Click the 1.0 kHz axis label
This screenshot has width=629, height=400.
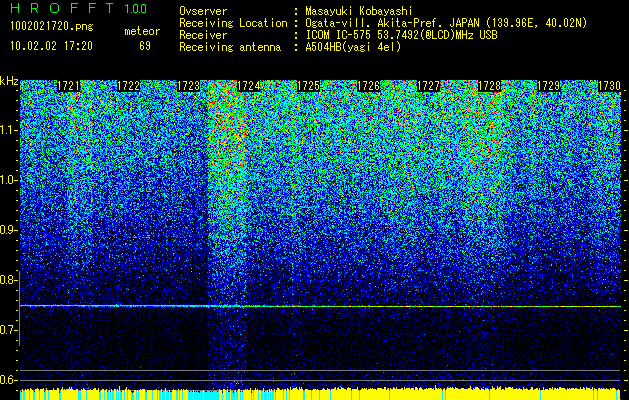(x=8, y=180)
